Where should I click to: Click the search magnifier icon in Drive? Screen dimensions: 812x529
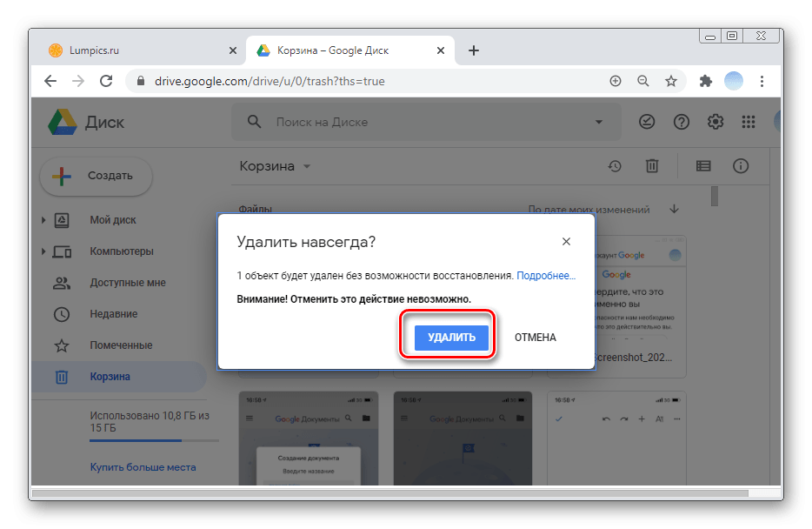point(254,122)
